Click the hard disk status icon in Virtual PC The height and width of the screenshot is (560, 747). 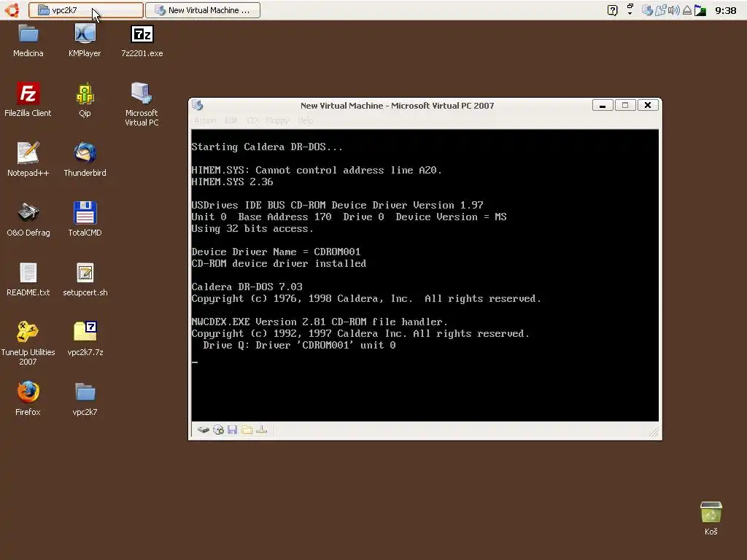(x=204, y=430)
